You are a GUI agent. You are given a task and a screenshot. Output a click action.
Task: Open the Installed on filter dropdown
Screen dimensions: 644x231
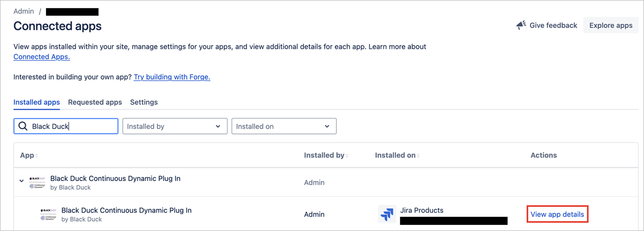point(284,126)
